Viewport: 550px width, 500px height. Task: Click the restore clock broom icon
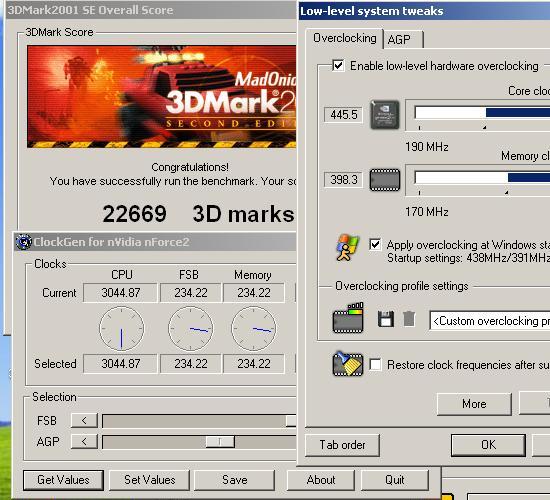[348, 364]
